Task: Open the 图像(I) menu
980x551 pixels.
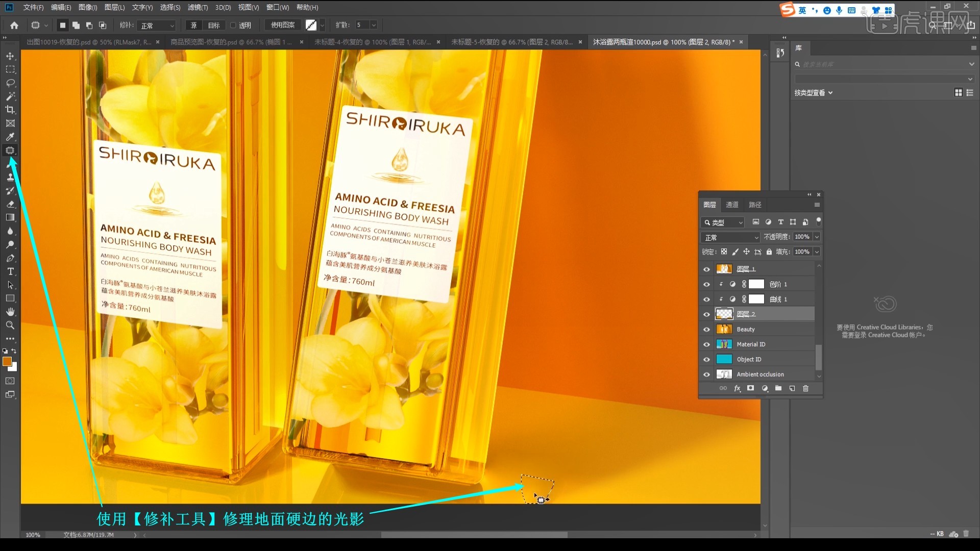Action: coord(88,7)
